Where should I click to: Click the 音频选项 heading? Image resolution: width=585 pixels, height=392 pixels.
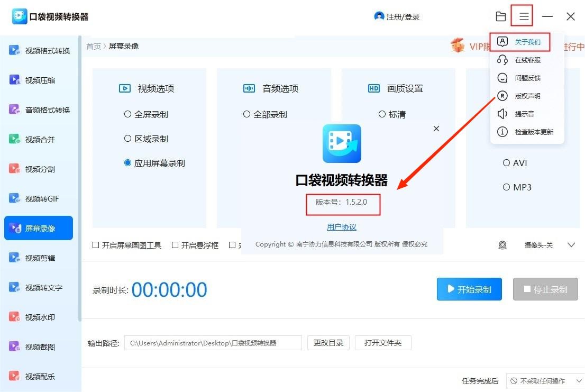pos(280,88)
